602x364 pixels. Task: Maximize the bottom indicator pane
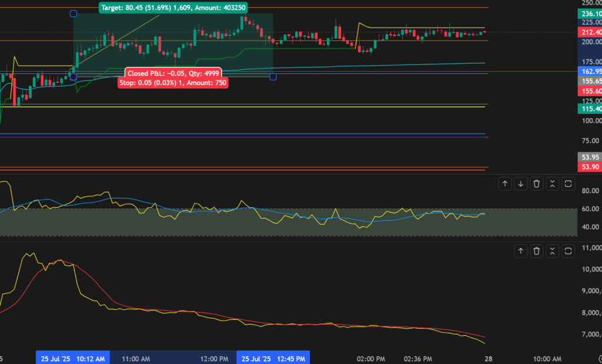(568, 251)
